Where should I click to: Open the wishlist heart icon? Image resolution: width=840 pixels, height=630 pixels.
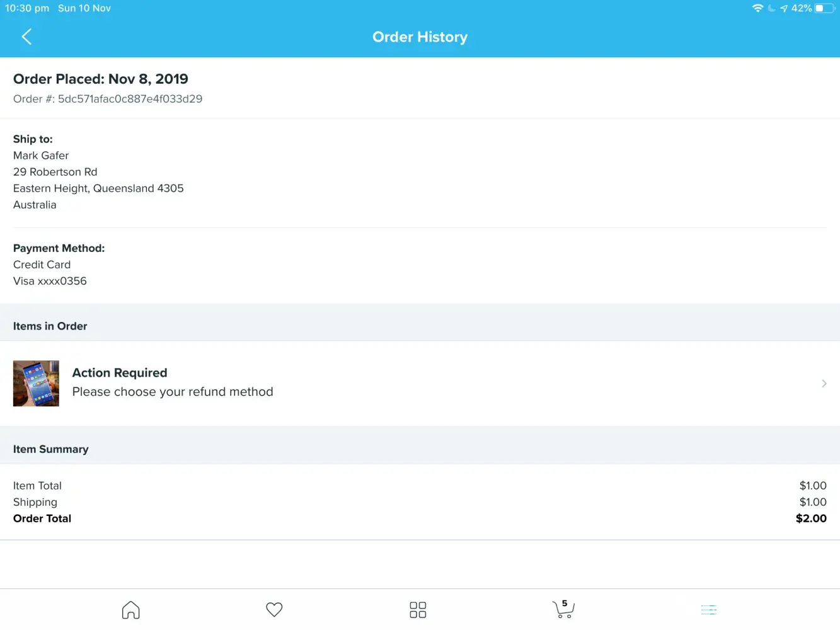coord(274,610)
